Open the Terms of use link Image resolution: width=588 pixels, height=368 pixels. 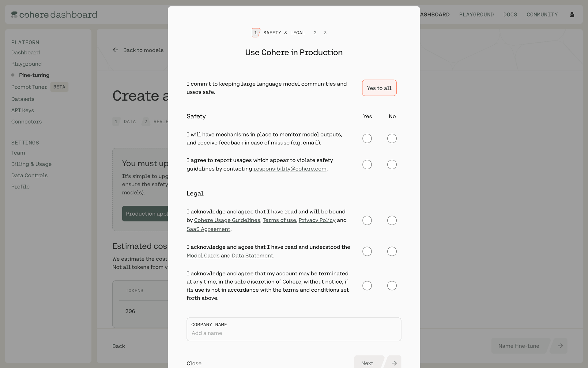pyautogui.click(x=279, y=220)
